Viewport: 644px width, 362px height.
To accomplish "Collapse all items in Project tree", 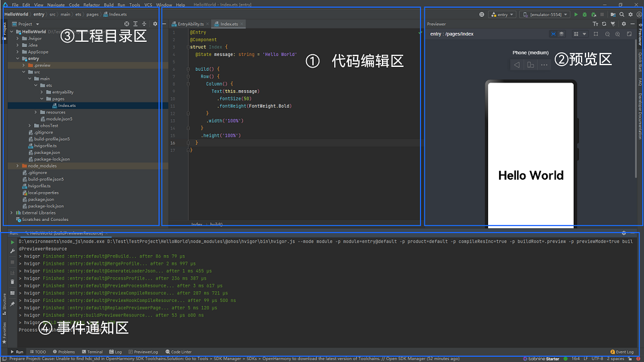I will point(144,24).
